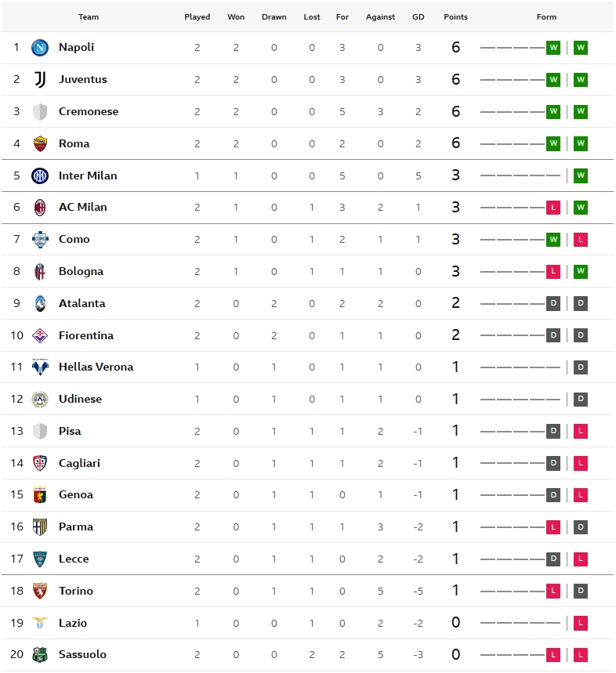Click Udinese's D form badge

(x=581, y=400)
